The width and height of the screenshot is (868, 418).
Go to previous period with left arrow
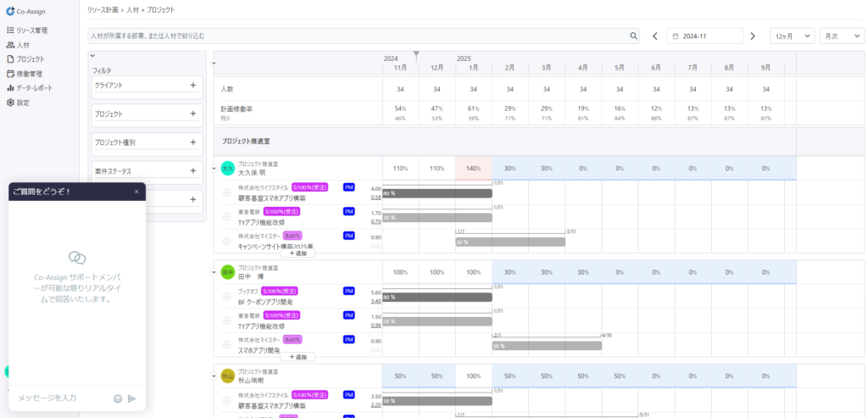pyautogui.click(x=655, y=36)
